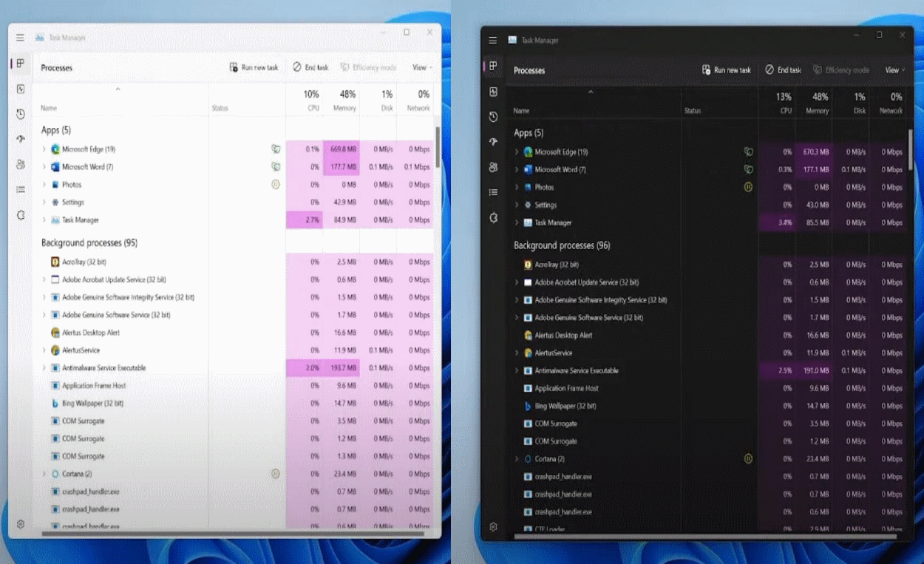Image resolution: width=924 pixels, height=564 pixels.
Task: Expand Cortana (2) in light Task Manager
Action: [44, 474]
